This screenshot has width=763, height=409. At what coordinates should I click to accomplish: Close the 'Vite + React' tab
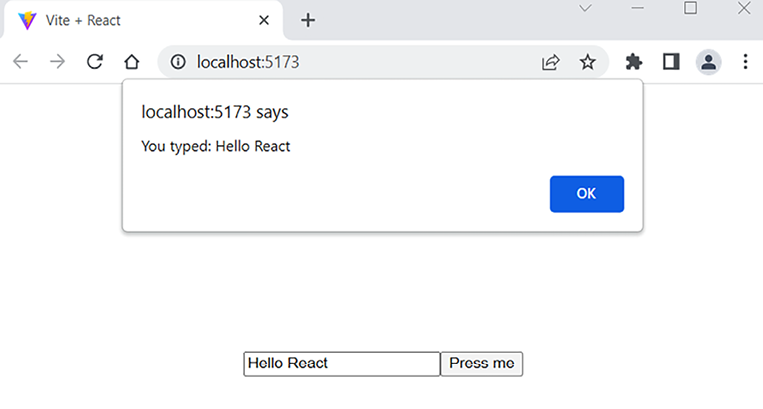pos(262,21)
